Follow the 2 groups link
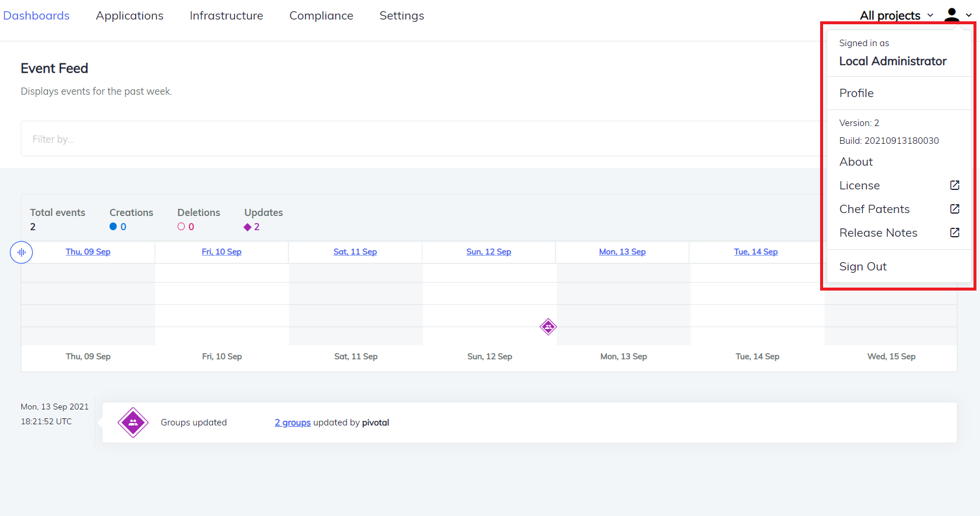 tap(293, 423)
